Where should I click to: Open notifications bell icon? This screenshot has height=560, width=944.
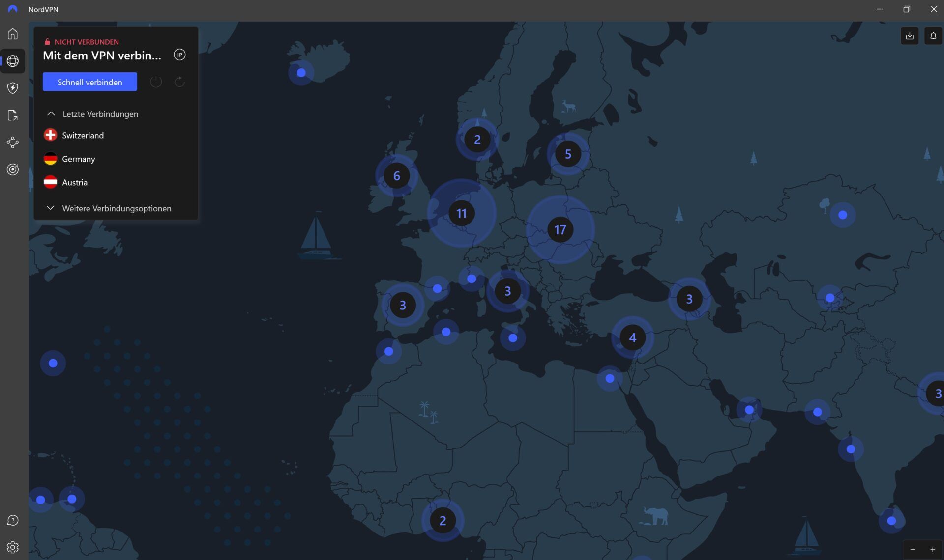pyautogui.click(x=933, y=36)
